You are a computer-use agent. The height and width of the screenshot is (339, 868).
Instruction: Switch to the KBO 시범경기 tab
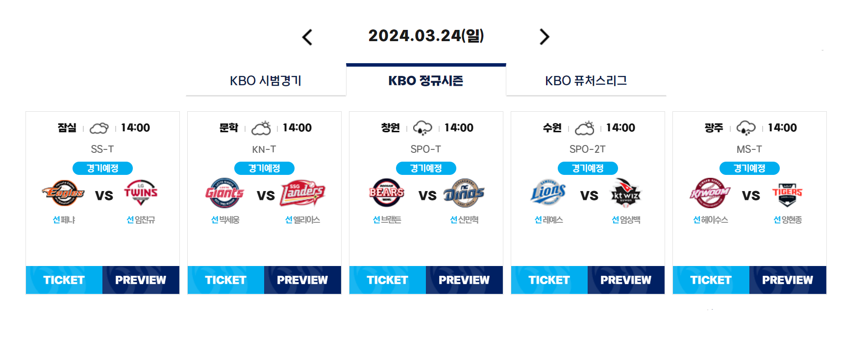coord(266,81)
